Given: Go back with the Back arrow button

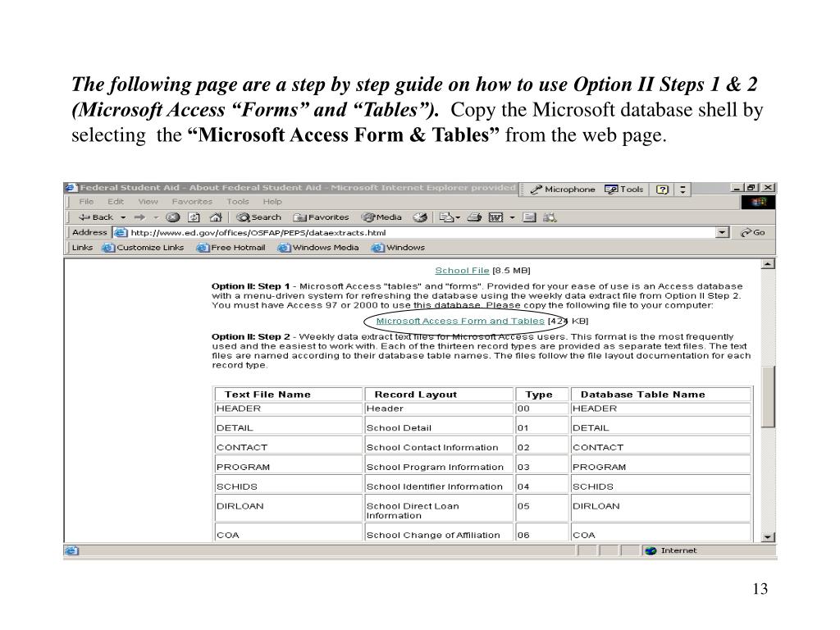Looking at the screenshot, I should (x=96, y=217).
